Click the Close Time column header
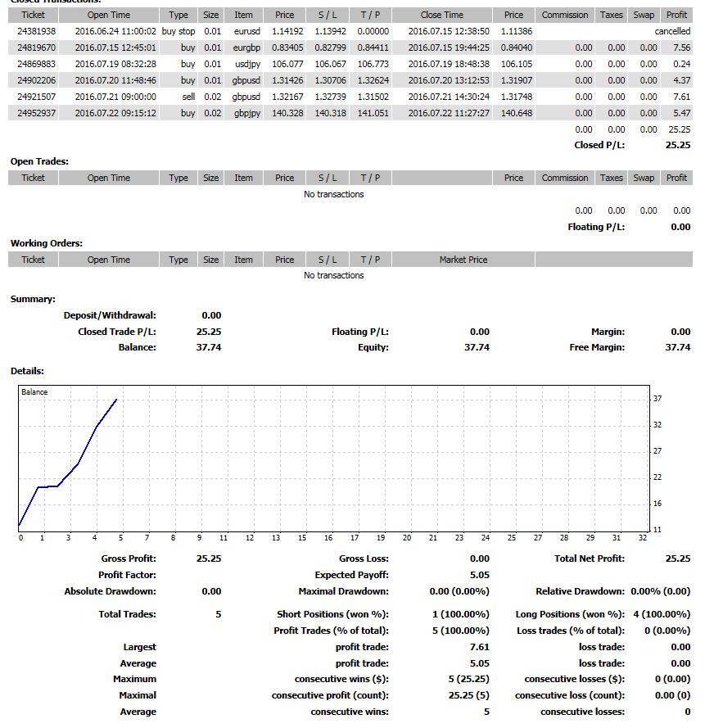The height and width of the screenshot is (728, 714). tap(442, 15)
